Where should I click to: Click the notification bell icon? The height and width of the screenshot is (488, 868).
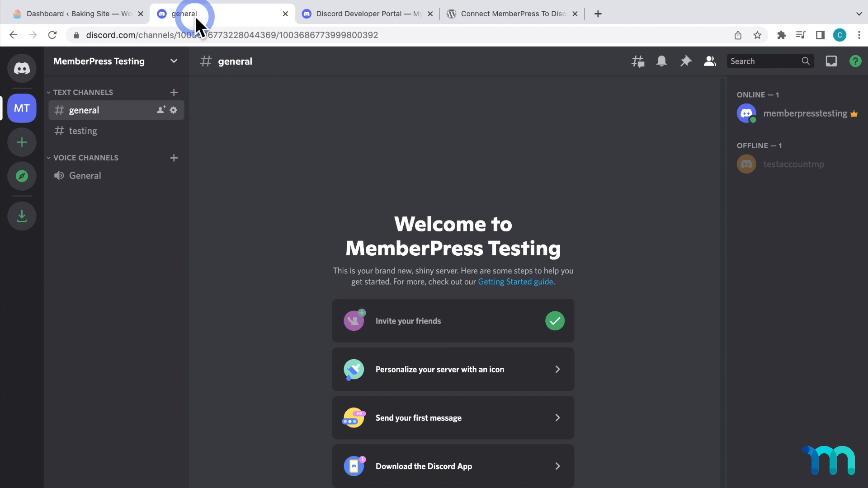(661, 61)
